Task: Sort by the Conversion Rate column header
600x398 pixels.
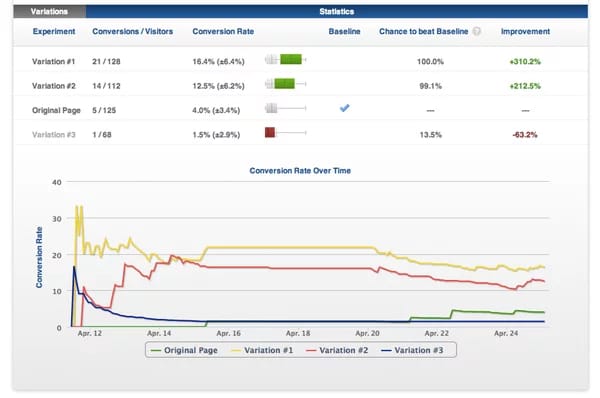Action: tap(223, 31)
